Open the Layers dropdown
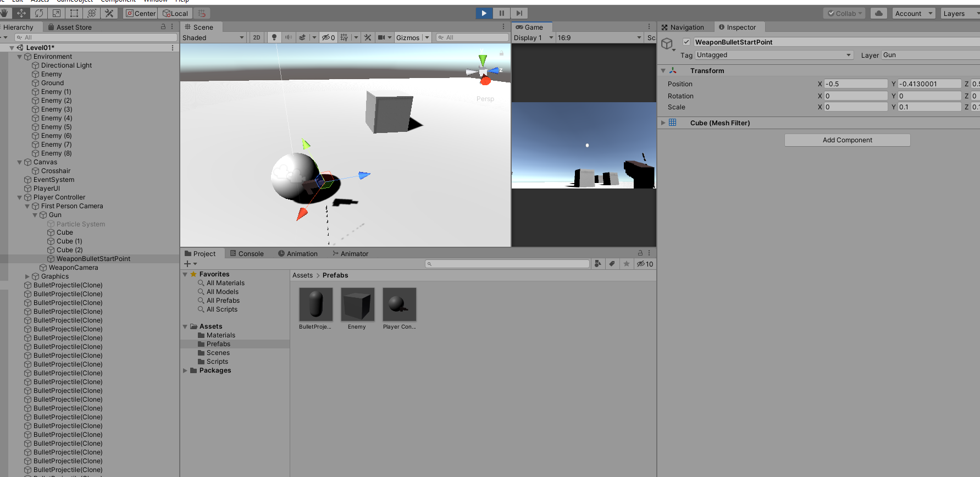 click(x=960, y=13)
